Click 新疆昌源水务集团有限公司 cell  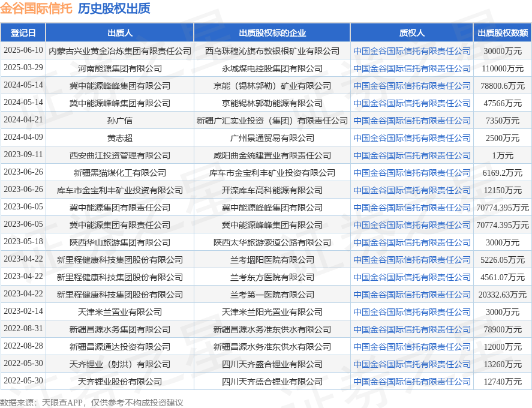tap(120, 329)
